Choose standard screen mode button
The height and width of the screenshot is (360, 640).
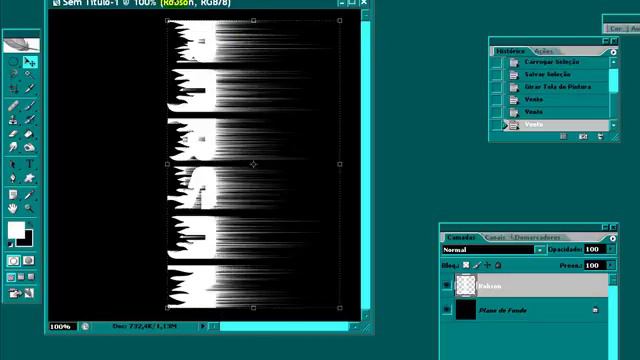[11, 277]
